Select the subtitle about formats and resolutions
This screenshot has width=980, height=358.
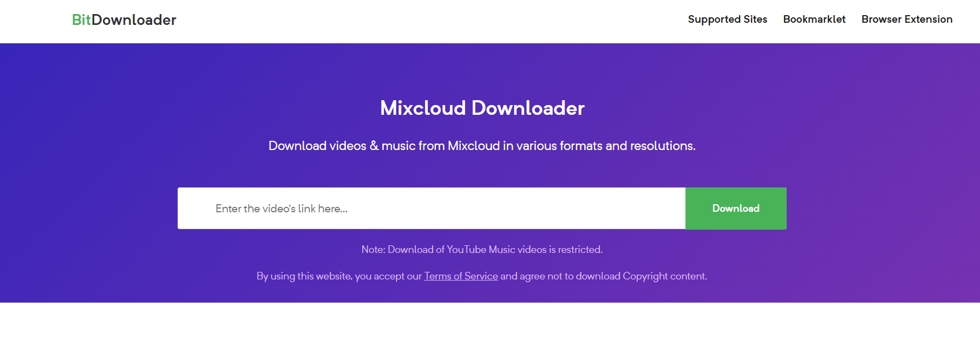click(x=482, y=146)
